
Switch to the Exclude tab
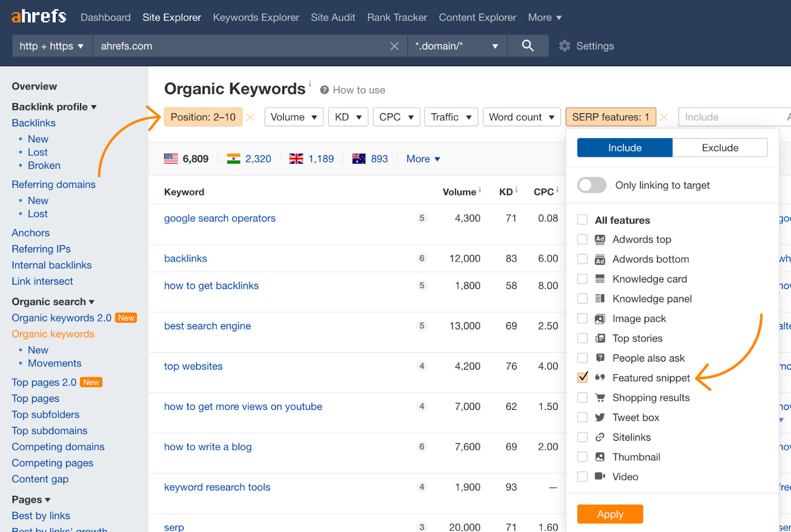tap(720, 148)
